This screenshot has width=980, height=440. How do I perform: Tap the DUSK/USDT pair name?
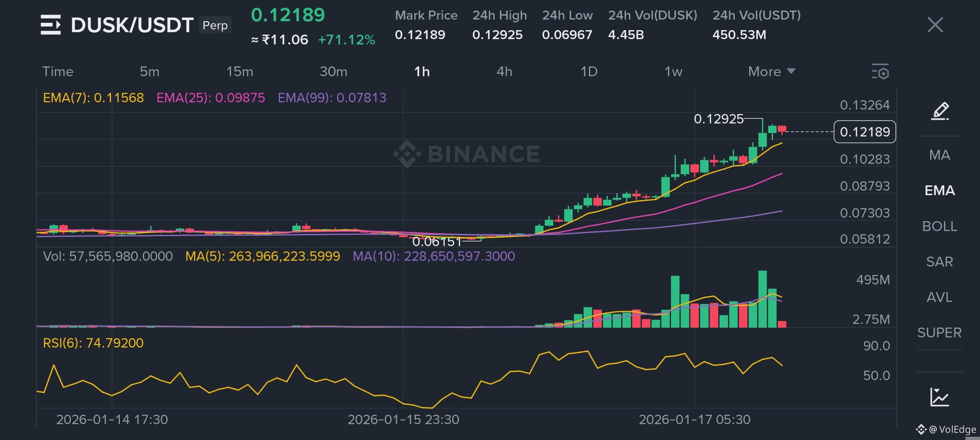pyautogui.click(x=132, y=25)
